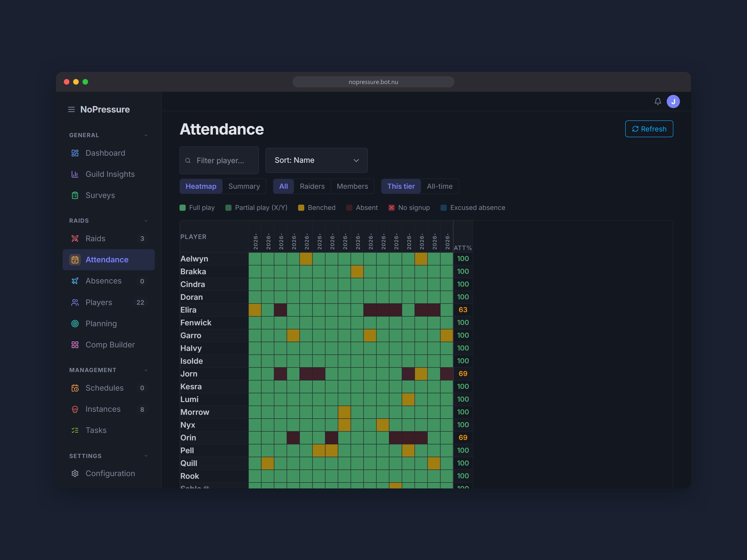This screenshot has height=560, width=747.
Task: Collapse the GENERAL sidebar section
Action: (146, 135)
